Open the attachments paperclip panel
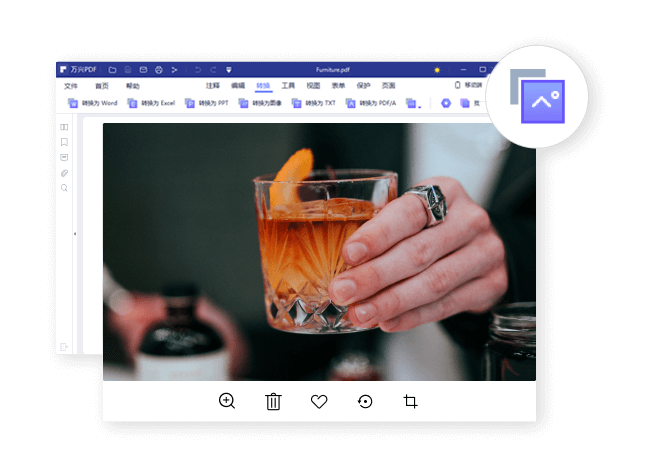 (64, 173)
